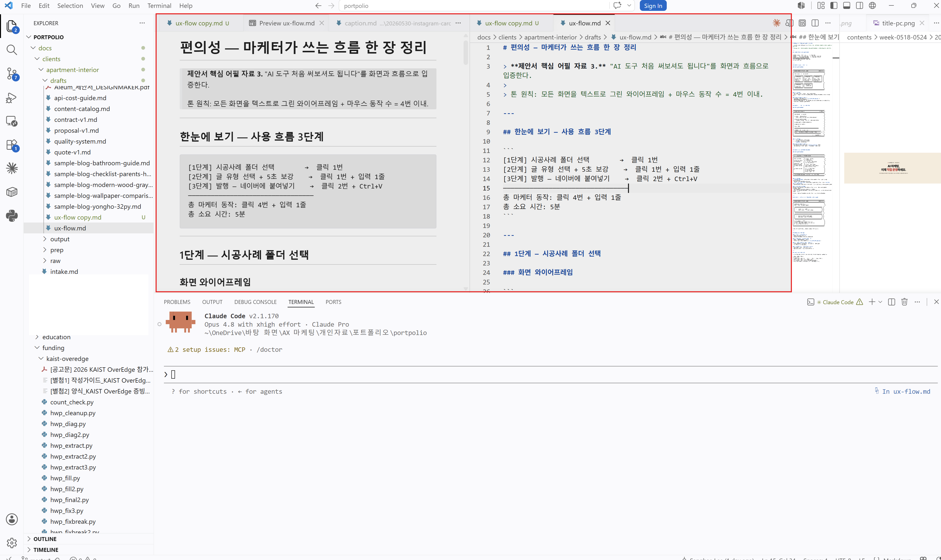Open the Accounts menu icon

pyautogui.click(x=12, y=519)
